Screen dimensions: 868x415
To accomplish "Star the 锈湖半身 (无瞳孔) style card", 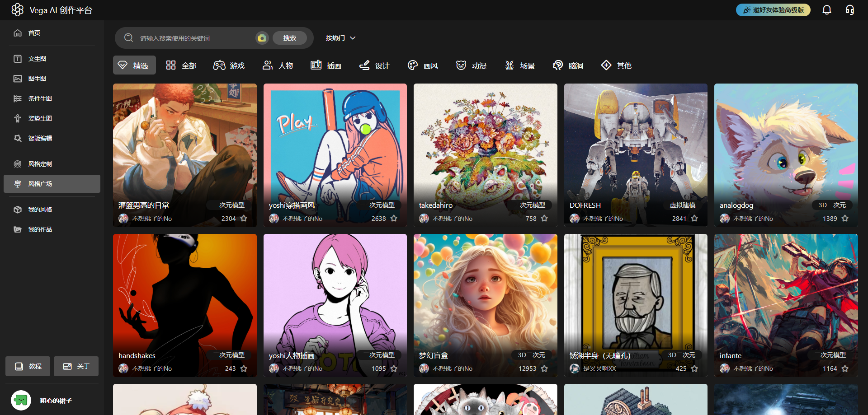I will [694, 368].
